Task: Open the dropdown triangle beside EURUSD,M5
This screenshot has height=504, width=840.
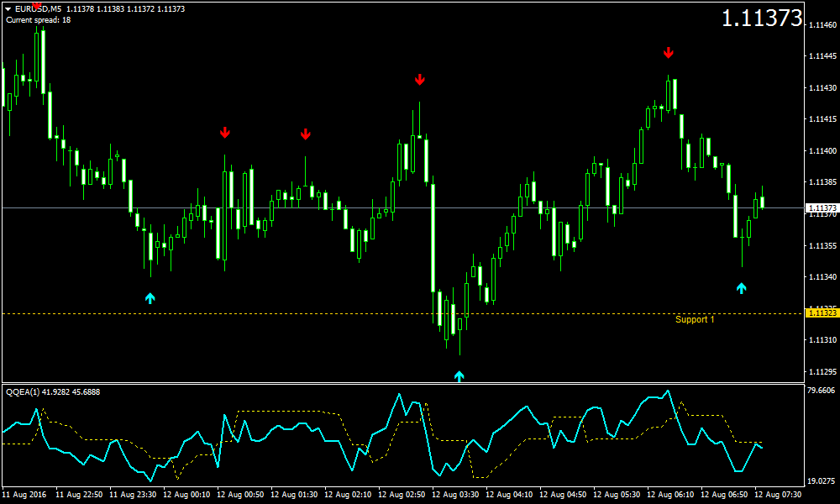Action: pyautogui.click(x=8, y=8)
